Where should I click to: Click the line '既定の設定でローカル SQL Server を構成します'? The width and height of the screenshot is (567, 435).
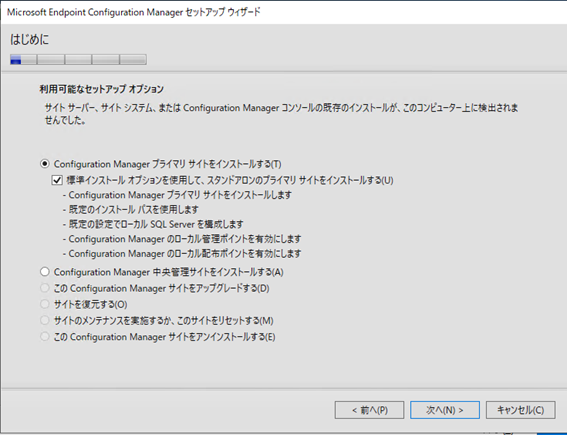[153, 224]
